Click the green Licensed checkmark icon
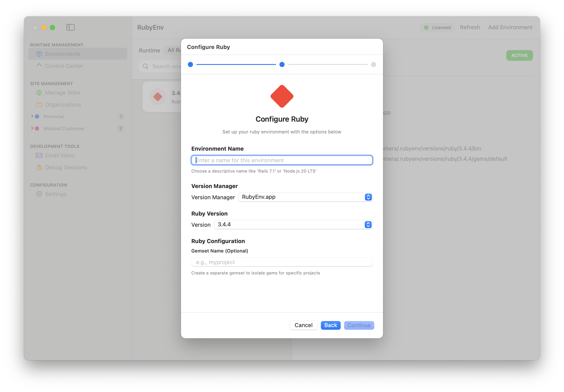Viewport: 564px width, 392px height. pyautogui.click(x=426, y=28)
